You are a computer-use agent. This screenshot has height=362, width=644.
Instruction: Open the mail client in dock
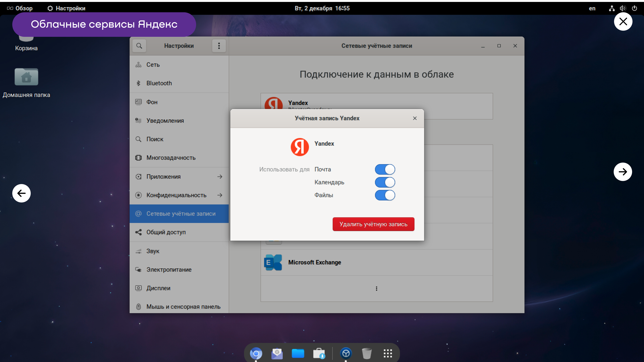click(277, 353)
